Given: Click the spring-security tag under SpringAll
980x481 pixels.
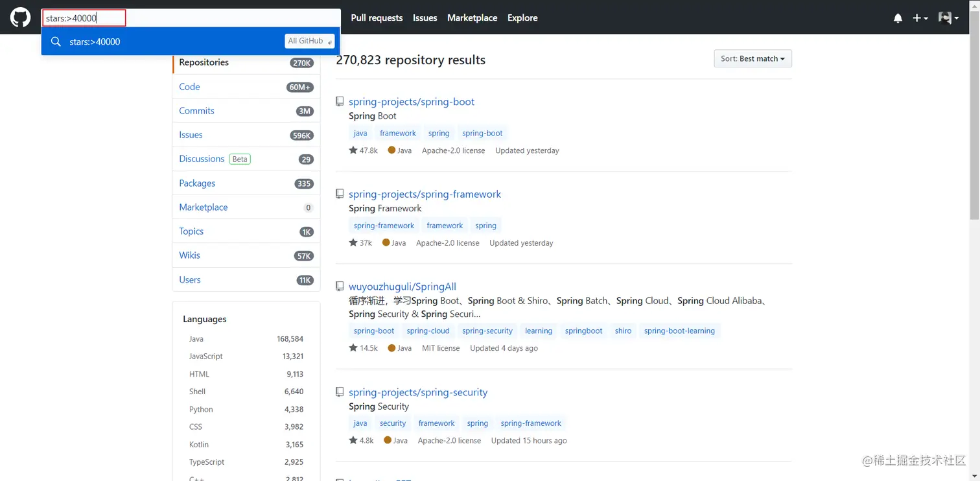Looking at the screenshot, I should pos(487,331).
